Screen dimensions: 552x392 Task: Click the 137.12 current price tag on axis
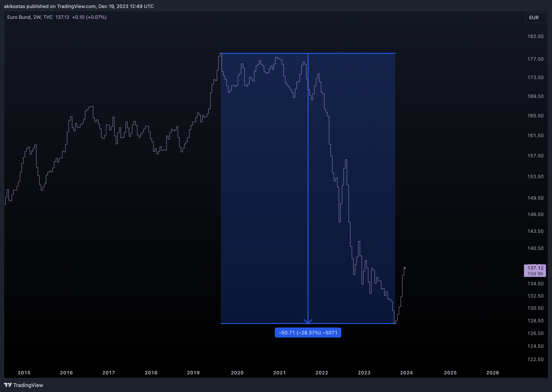pyautogui.click(x=535, y=268)
